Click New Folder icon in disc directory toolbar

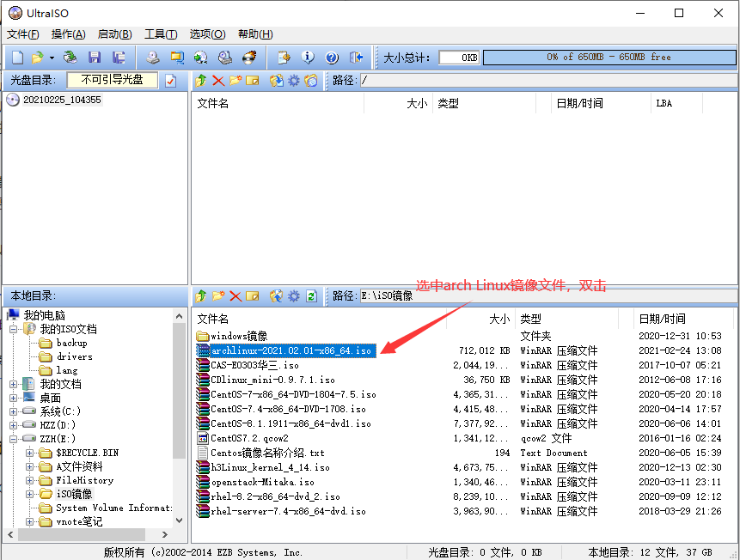pos(235,81)
